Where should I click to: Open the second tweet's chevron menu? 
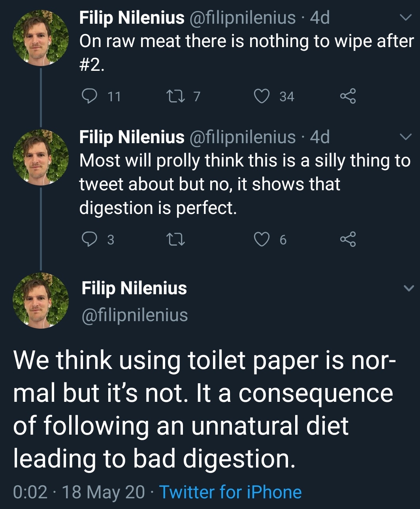pos(405,137)
